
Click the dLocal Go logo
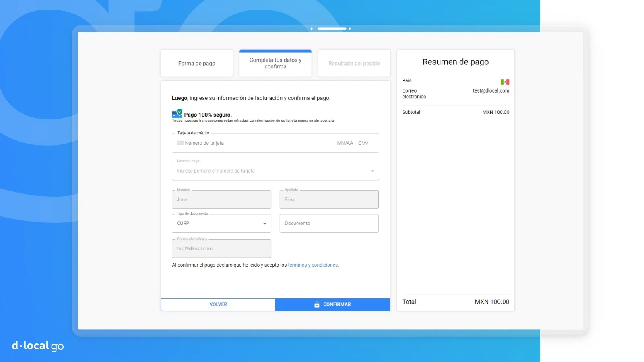(38, 346)
